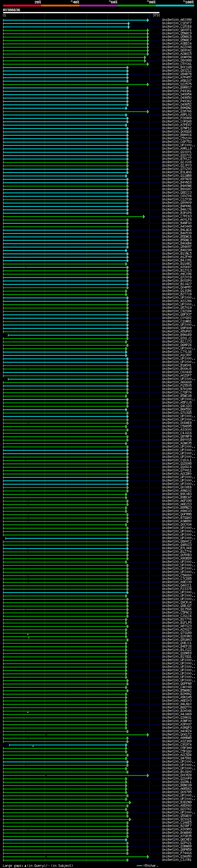Open hit UniRef100_Q13SR6
The image size is (197, 868).
177,291
